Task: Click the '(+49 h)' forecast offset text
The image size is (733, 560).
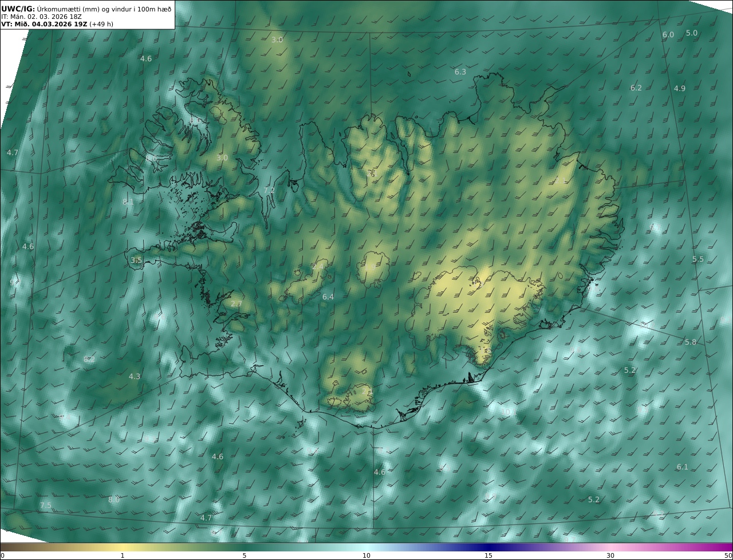Action: [101, 24]
